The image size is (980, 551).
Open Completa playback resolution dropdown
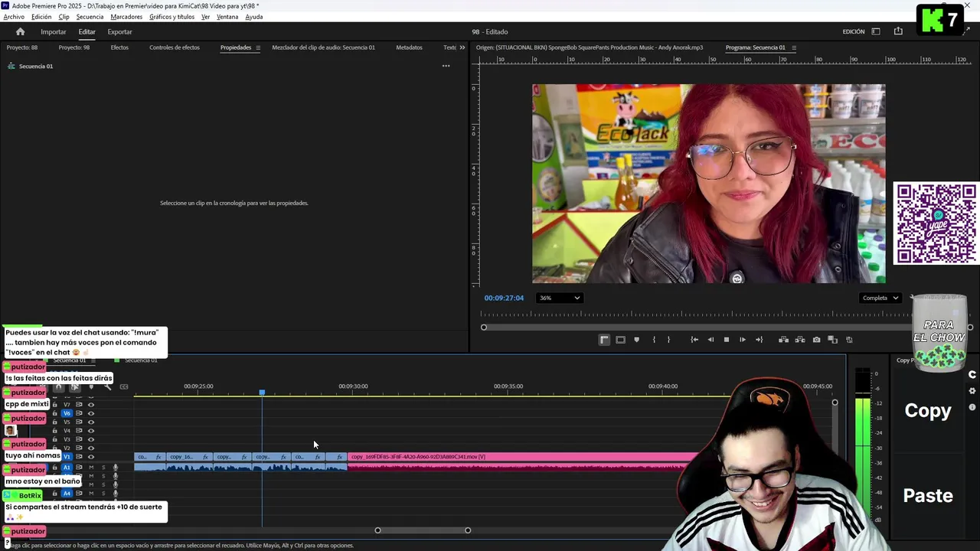(x=880, y=298)
